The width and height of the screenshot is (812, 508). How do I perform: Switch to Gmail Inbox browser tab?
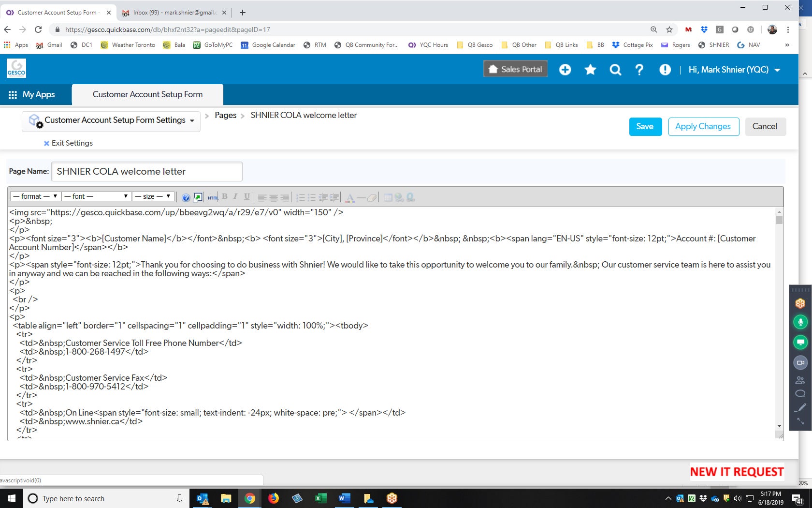(x=174, y=13)
